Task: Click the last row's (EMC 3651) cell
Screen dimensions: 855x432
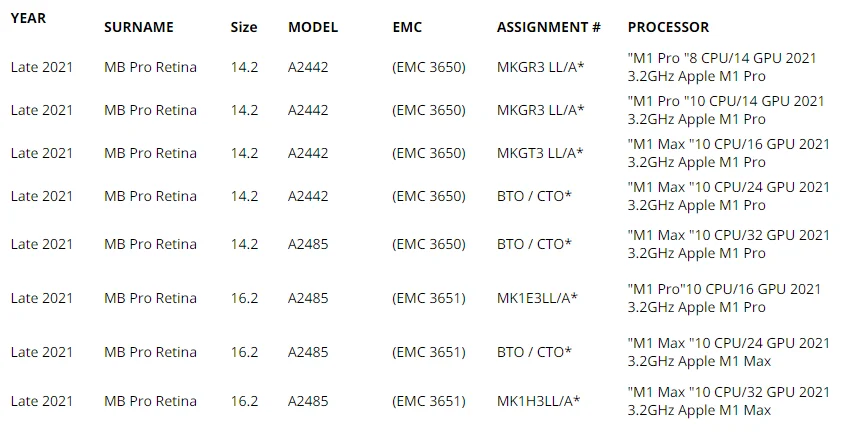Action: pyautogui.click(x=429, y=401)
